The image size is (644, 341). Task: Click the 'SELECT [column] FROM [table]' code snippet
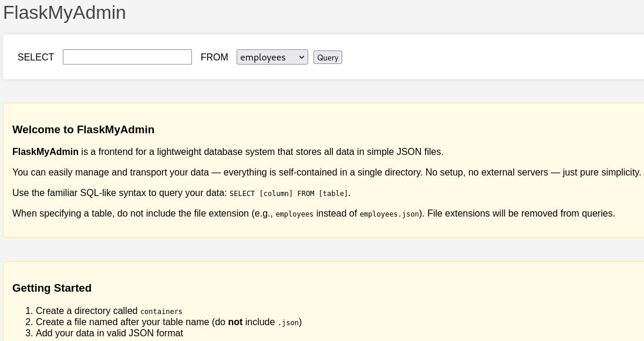click(289, 194)
